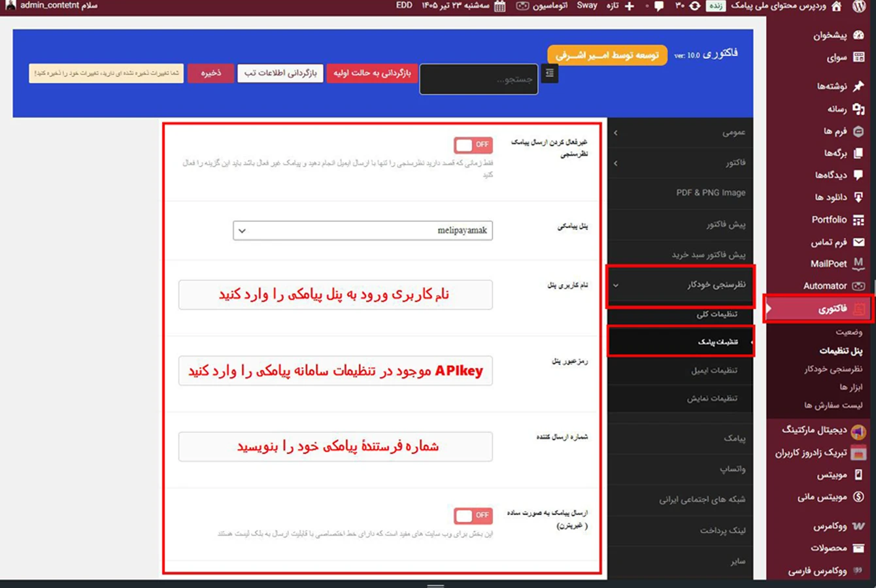This screenshot has height=588, width=876.
Task: Select تنظیمات نمایش sub-tab
Action: pyautogui.click(x=680, y=399)
